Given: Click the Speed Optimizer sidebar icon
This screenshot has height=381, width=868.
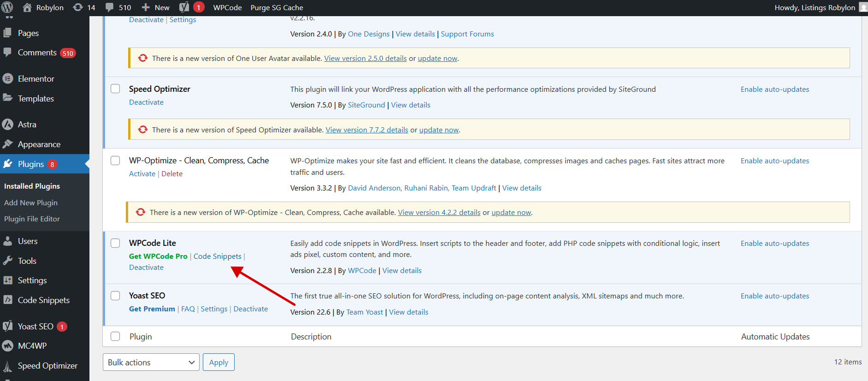Looking at the screenshot, I should [x=8, y=366].
